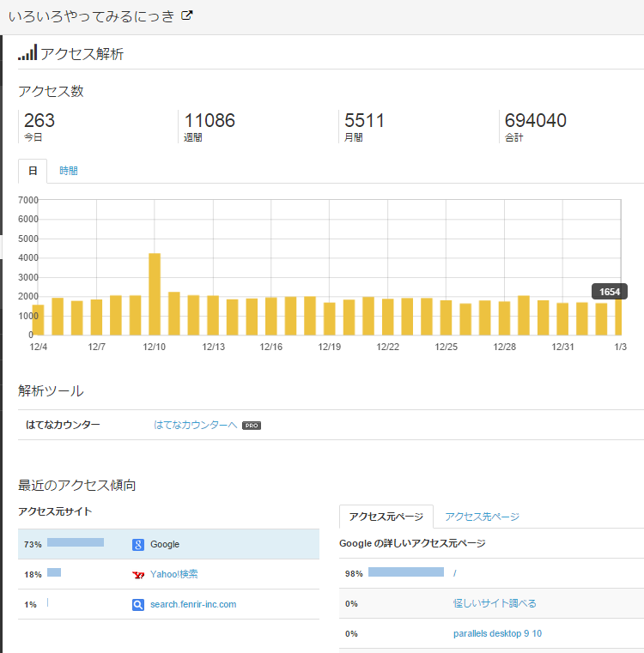Click the Google favicon icon
The width and height of the screenshot is (644, 653).
[x=138, y=544]
